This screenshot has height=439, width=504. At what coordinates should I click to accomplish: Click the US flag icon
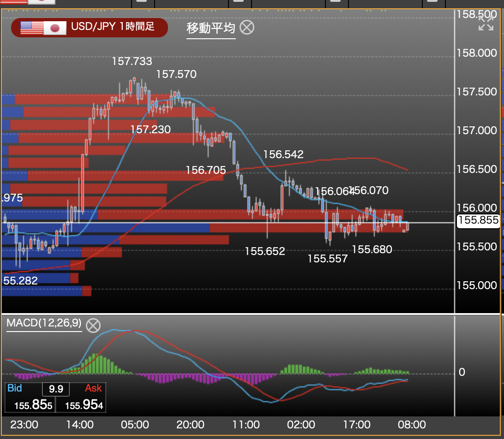point(31,28)
